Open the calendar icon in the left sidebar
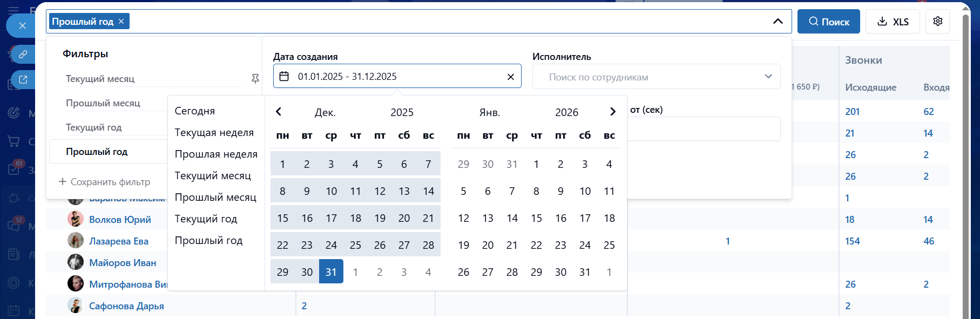The image size is (980, 319). coord(14,311)
